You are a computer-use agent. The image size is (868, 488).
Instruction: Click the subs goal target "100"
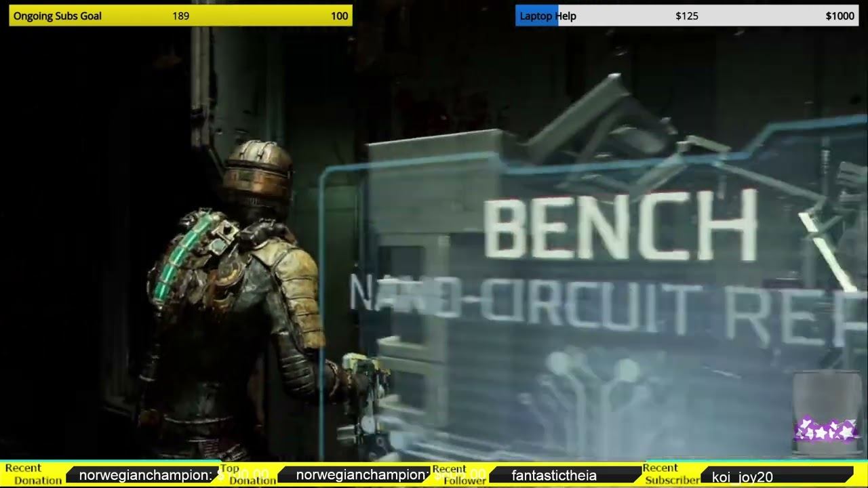[339, 16]
